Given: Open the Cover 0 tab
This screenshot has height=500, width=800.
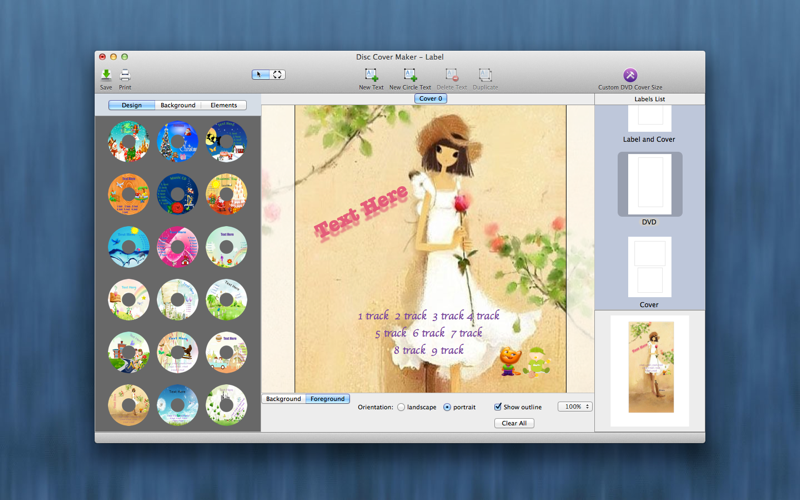Looking at the screenshot, I should tap(431, 98).
